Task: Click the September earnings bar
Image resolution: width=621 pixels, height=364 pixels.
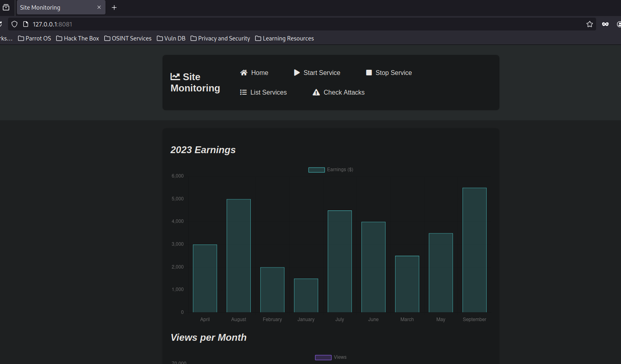Action: [475, 250]
